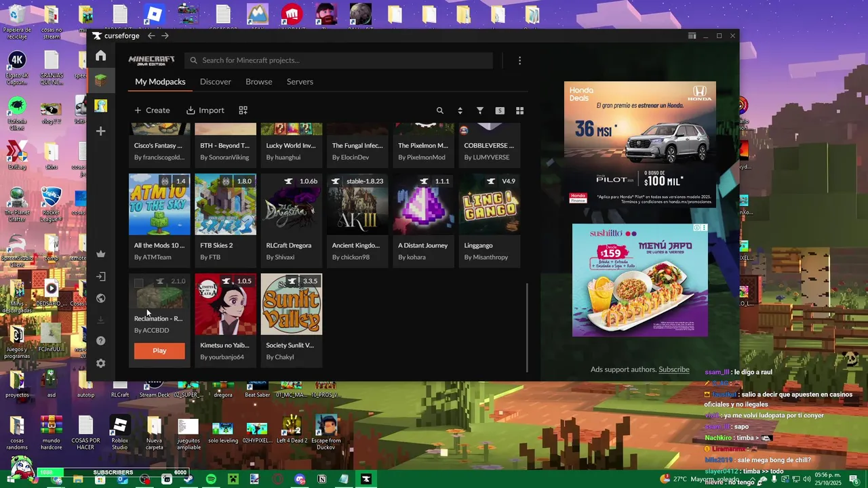Search modpacks with the magnifier icon
The width and height of the screenshot is (868, 488).
439,110
